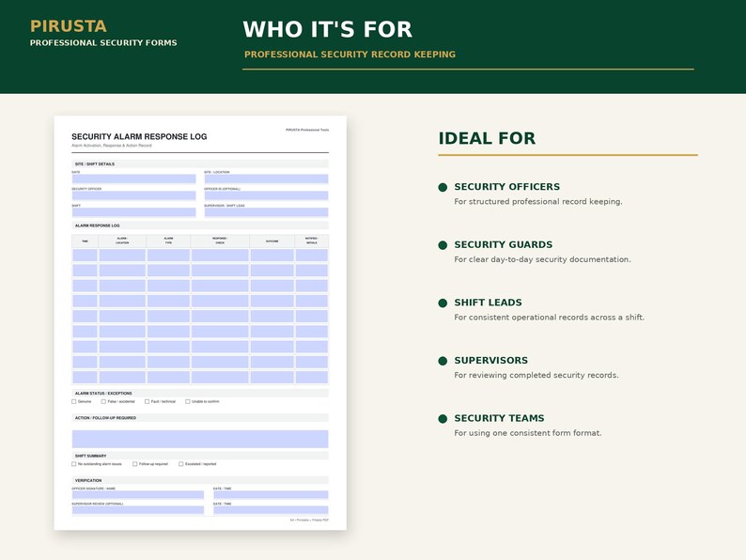Image resolution: width=746 pixels, height=560 pixels.
Task: Tick the Escalated / reported checkbox
Action: (x=180, y=464)
